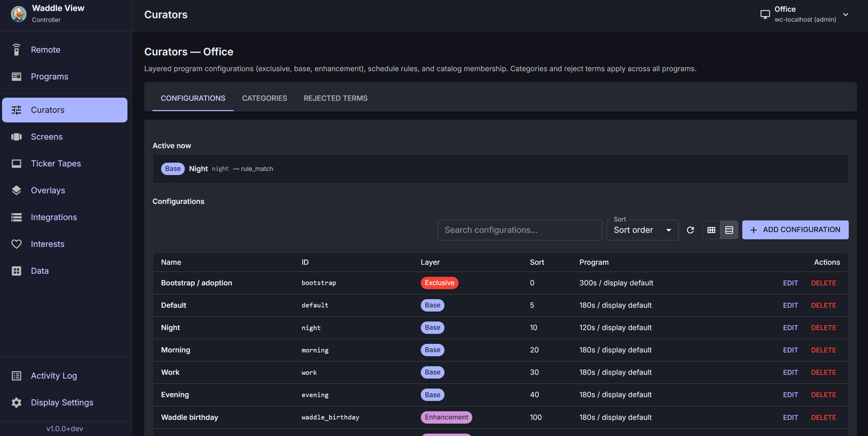Screen dimensions: 868x436
Task: Click sort value 30 in Work row
Action: pyautogui.click(x=534, y=372)
